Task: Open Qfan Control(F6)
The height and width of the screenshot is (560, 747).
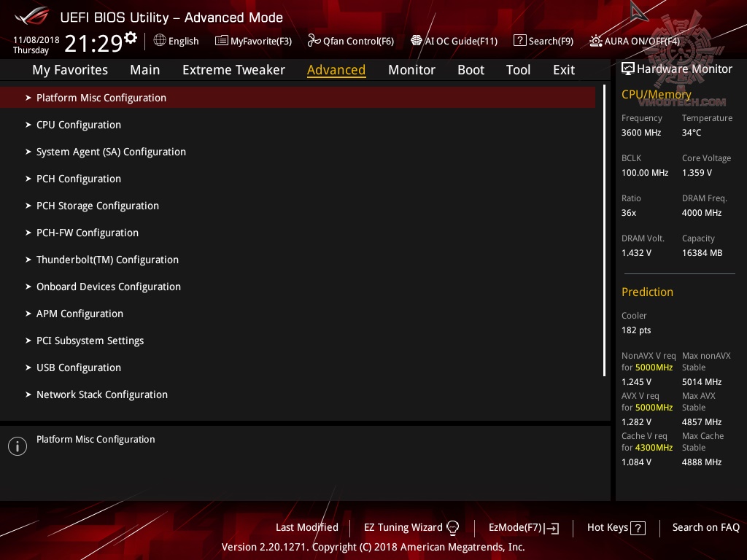Action: pos(358,42)
